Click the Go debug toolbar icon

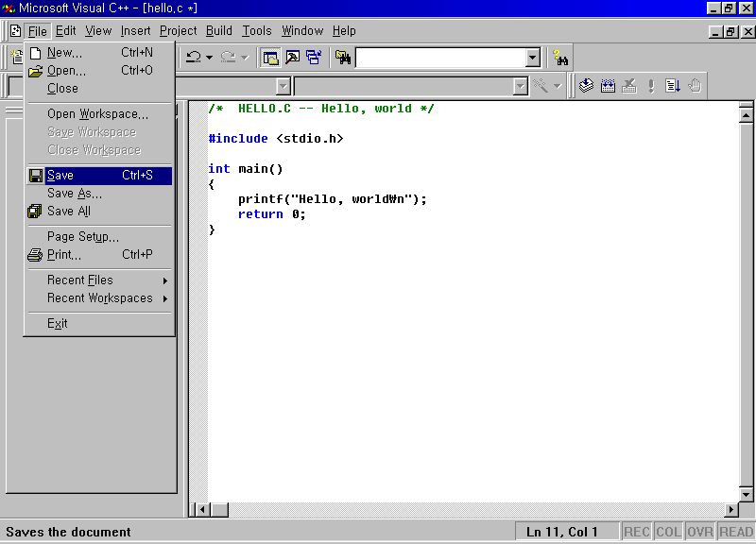[x=673, y=86]
